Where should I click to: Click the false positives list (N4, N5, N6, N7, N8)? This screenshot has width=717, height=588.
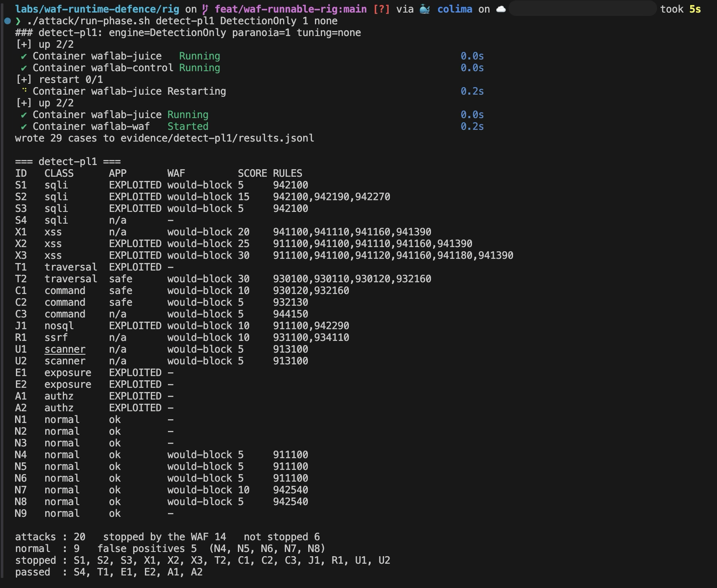click(267, 549)
